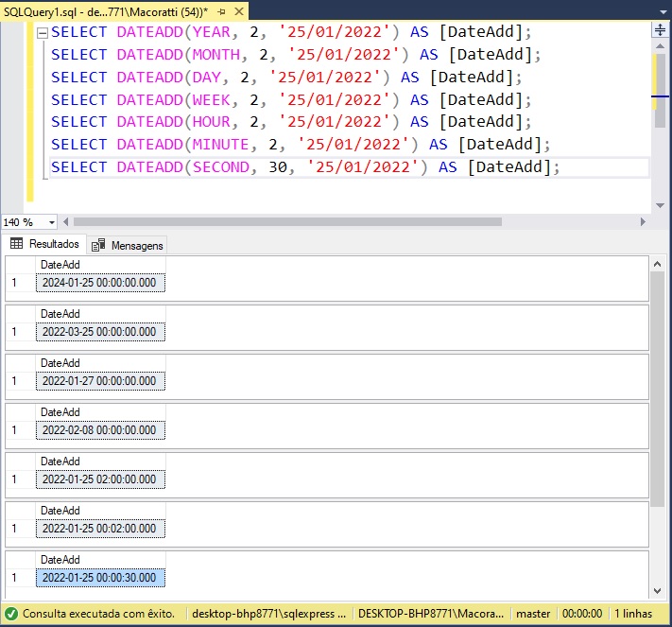Click the 00:00:00 elapsed time status entry

582,614
